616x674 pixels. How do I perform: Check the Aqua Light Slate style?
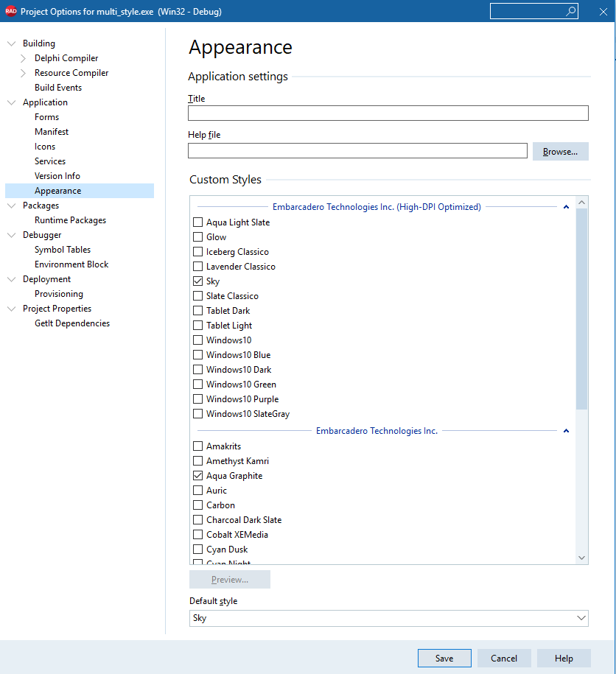[197, 222]
